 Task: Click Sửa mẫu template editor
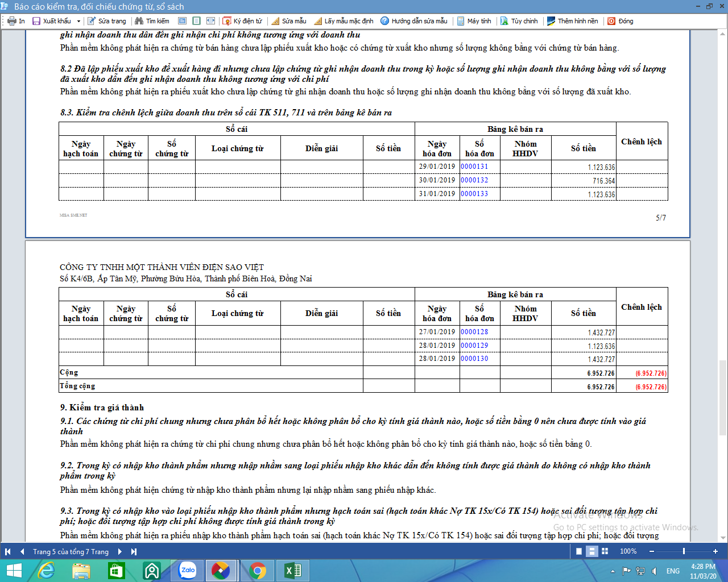tap(289, 21)
